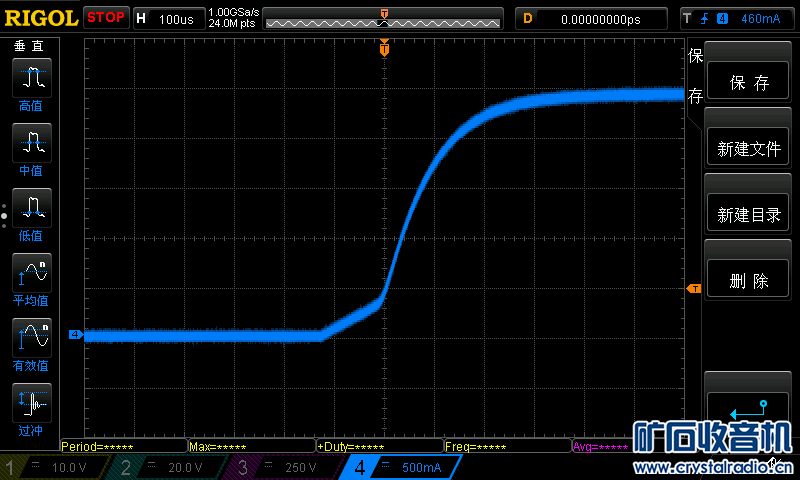This screenshot has width=800, height=480.
Task: Click the 垂直 vertical menu header
Action: (29, 46)
